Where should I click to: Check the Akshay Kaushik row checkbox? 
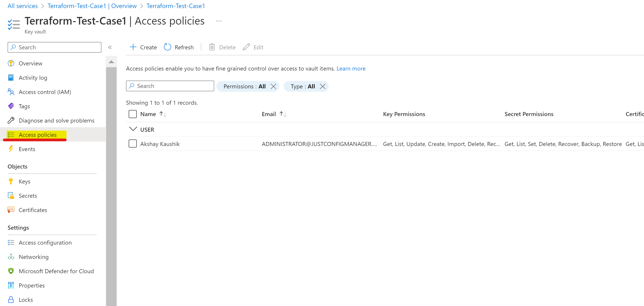(x=132, y=144)
